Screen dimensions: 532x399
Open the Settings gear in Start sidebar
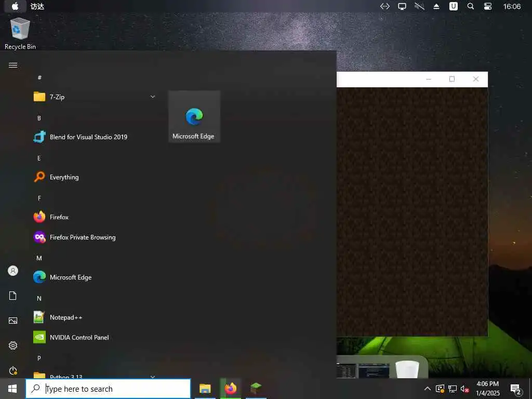click(x=13, y=345)
